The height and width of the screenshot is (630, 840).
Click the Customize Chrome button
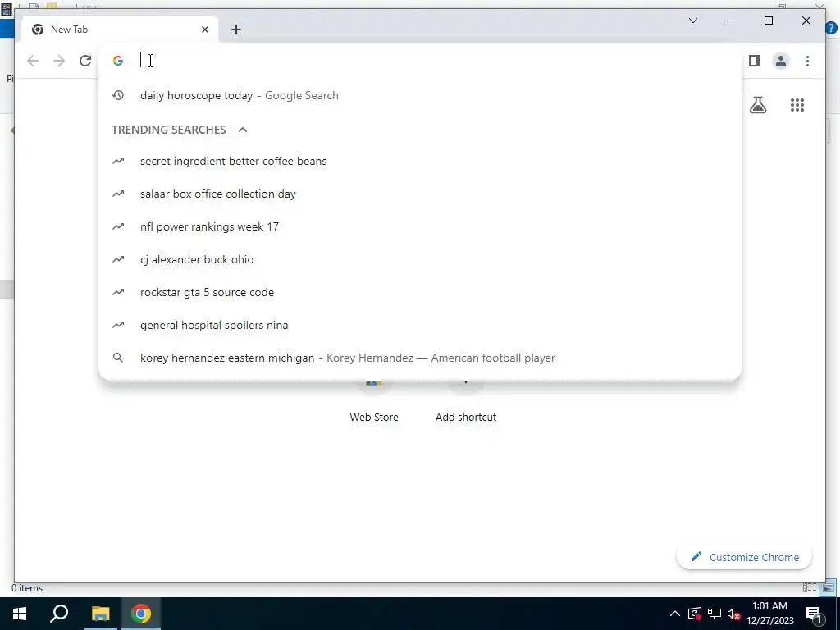click(744, 557)
